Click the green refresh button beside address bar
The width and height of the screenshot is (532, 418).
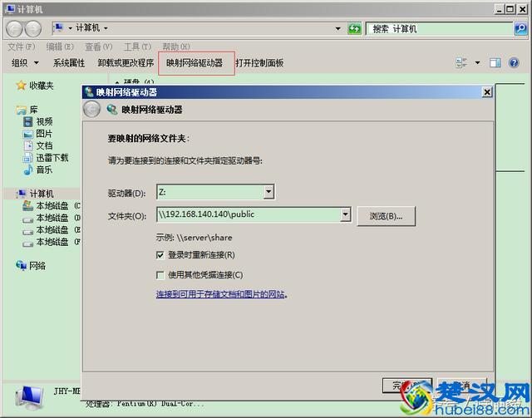(355, 29)
